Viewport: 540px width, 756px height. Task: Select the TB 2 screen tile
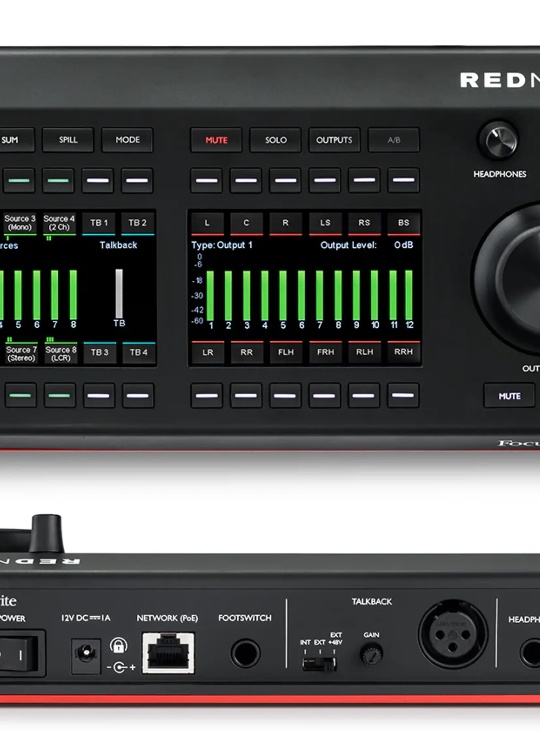click(x=138, y=223)
